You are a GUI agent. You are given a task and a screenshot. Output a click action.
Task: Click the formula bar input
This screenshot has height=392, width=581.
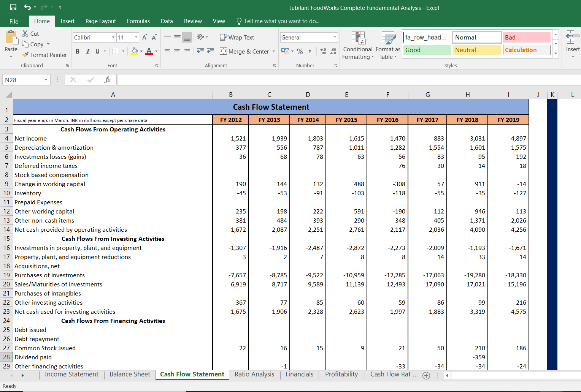349,80
